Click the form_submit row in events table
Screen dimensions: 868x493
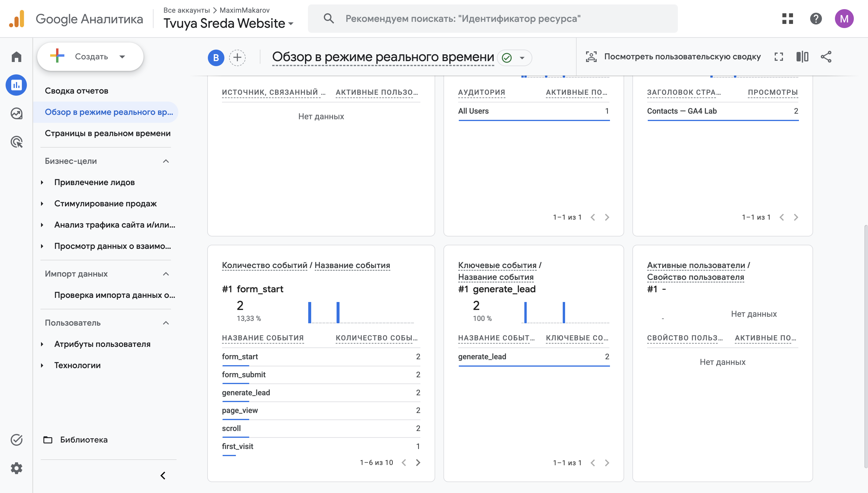click(321, 375)
